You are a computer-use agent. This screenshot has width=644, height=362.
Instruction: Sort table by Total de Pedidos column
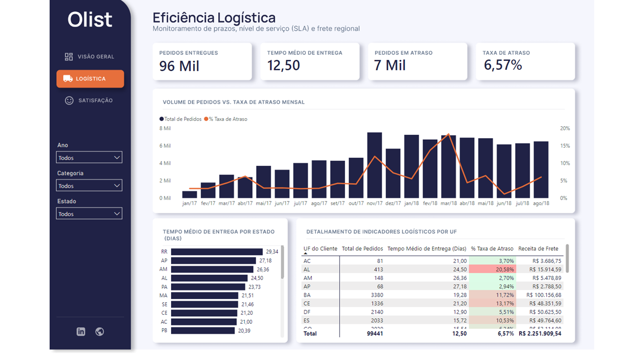[x=362, y=248]
